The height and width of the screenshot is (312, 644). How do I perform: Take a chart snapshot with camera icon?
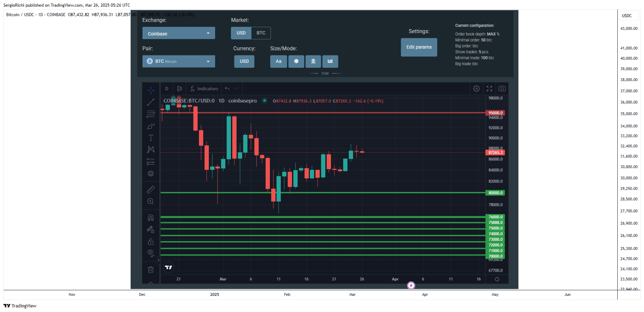pos(502,89)
